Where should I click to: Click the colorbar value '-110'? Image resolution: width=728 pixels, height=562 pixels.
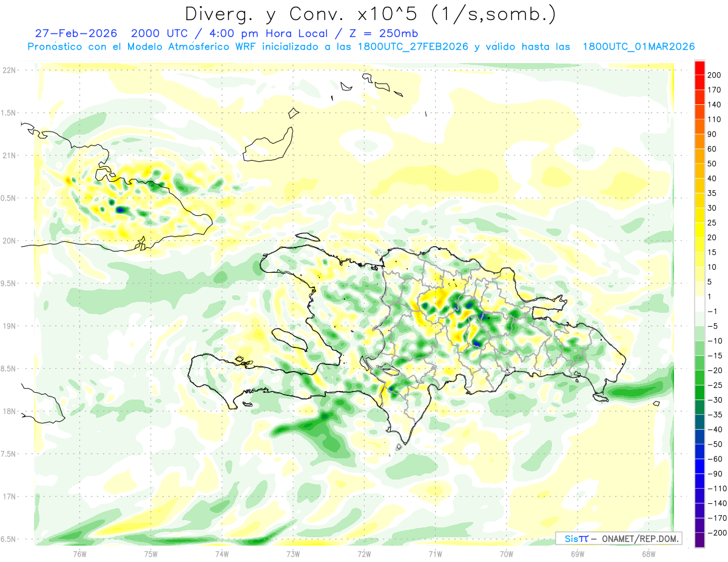point(717,489)
